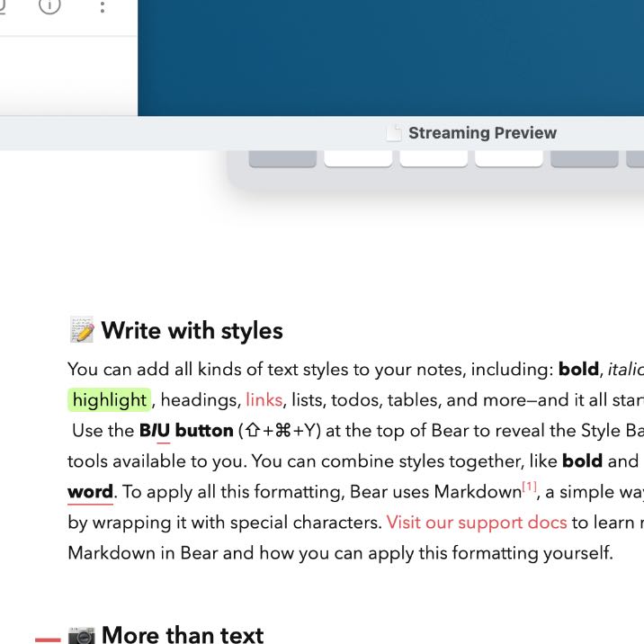The width and height of the screenshot is (644, 644).
Task: Open the red 'links' hyperlink
Action: (x=264, y=399)
